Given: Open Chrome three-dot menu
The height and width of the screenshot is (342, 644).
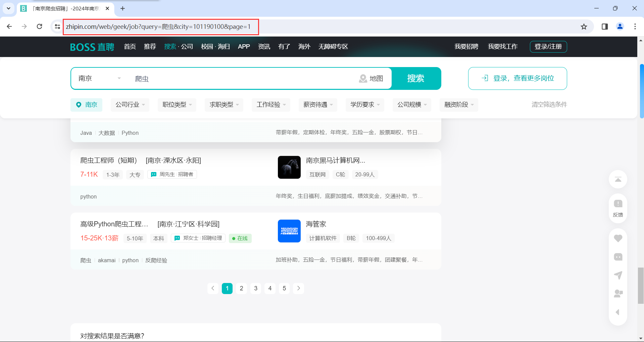Looking at the screenshot, I should [x=635, y=26].
